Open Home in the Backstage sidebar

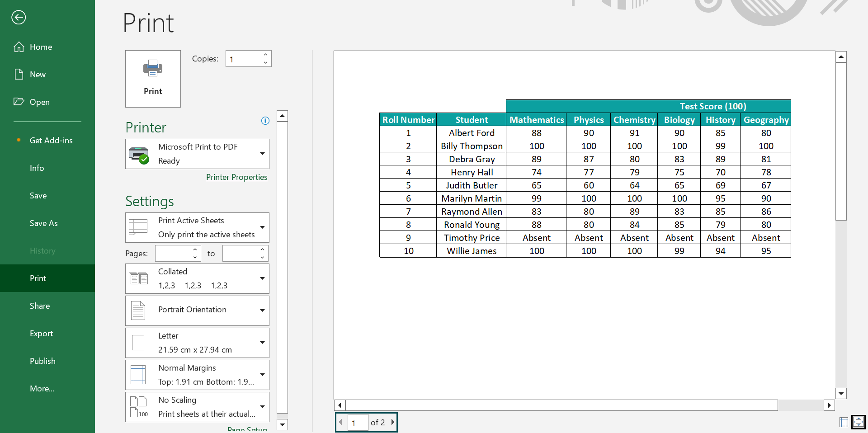point(41,47)
